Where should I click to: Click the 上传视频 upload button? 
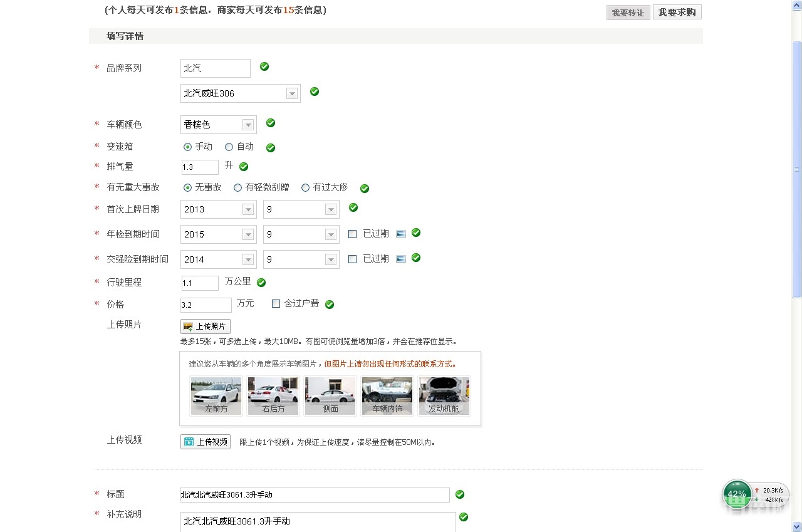tap(205, 441)
